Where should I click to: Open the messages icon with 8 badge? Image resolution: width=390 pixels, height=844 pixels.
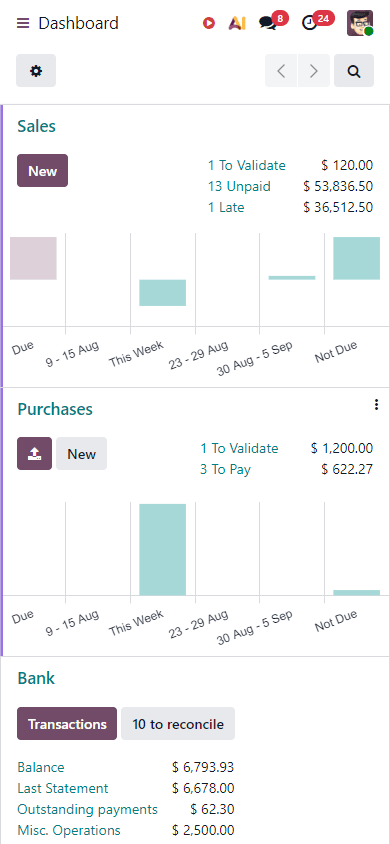point(267,23)
